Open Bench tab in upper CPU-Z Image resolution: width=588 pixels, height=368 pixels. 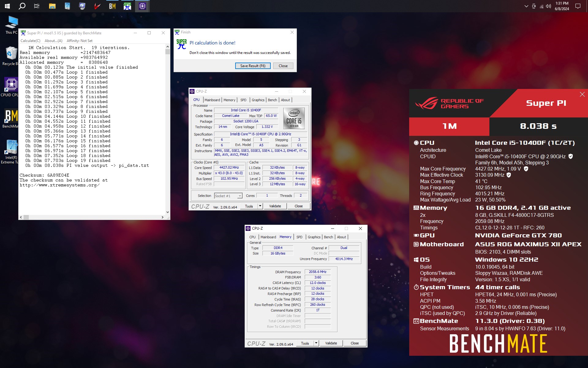tap(272, 100)
